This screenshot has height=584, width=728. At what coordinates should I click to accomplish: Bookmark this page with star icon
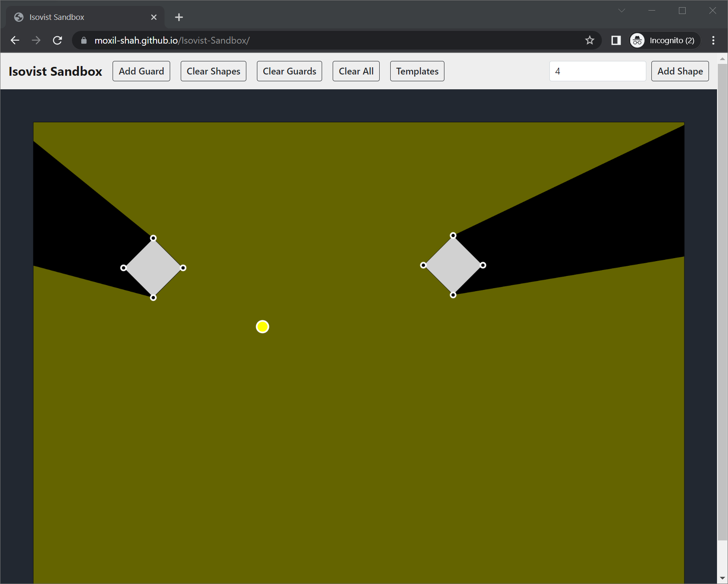coord(590,40)
